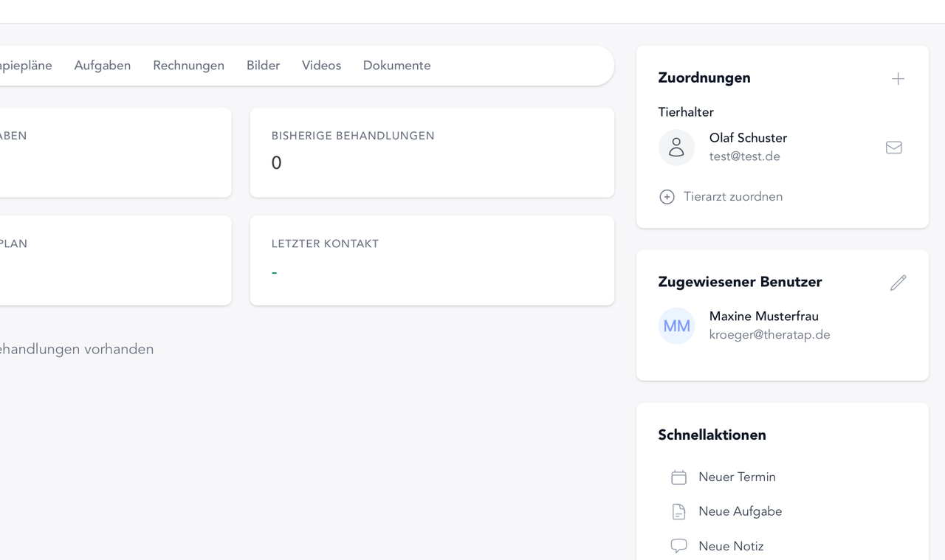Click the circled plus icon beside Tierarzt zuordnen
The image size is (945, 560).
pos(667,197)
